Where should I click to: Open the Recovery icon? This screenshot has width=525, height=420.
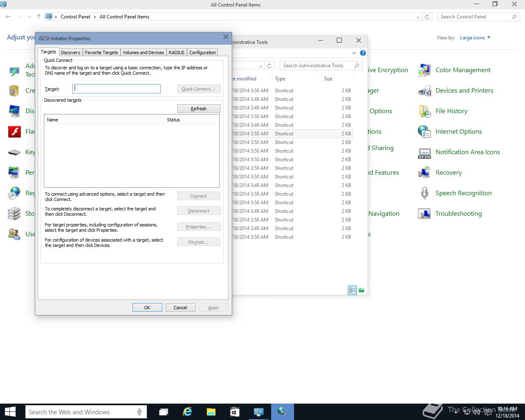pos(424,173)
